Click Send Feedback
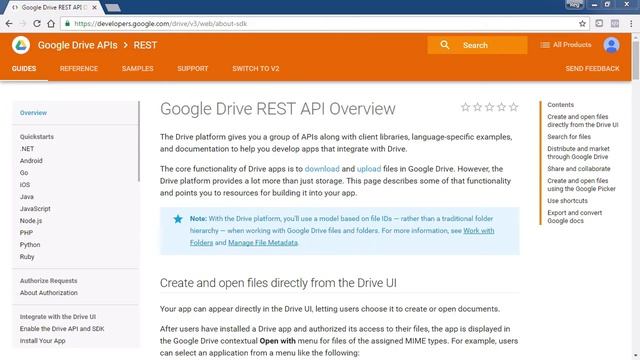Screen dimensions: 640x360 592,69
